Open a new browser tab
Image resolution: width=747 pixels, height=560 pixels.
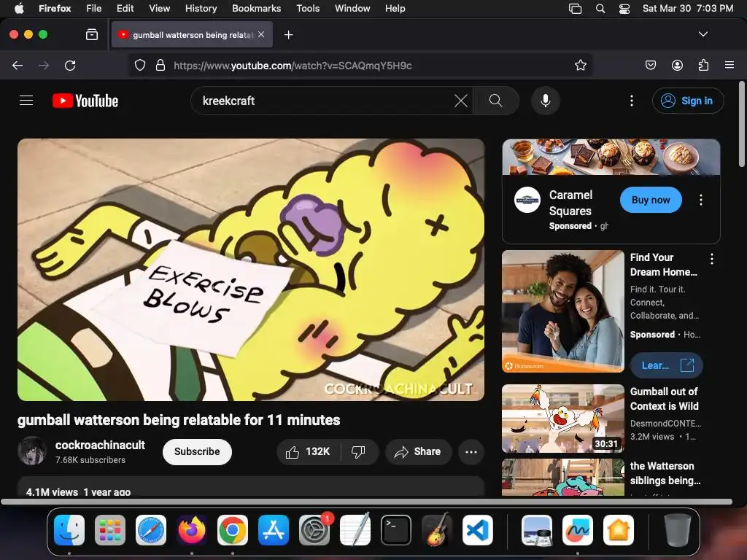288,35
